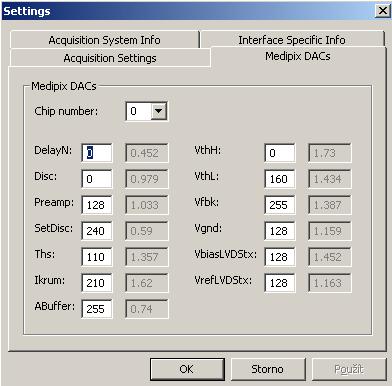Click the Settings title bar text
This screenshot has height=386, width=392.
tap(27, 11)
